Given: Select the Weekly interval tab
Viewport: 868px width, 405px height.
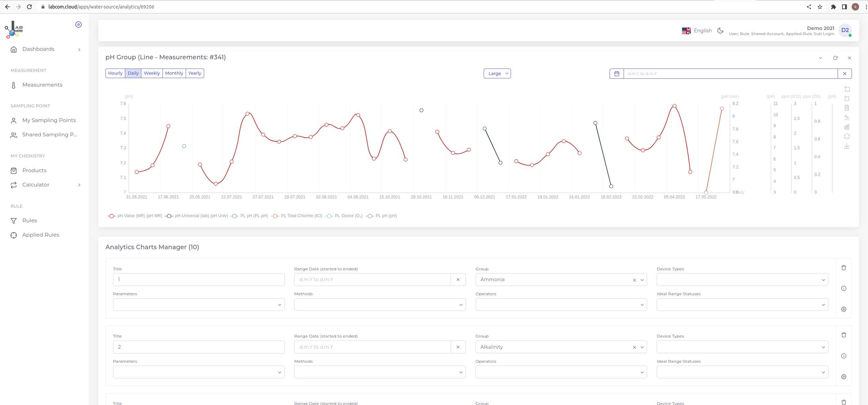Looking at the screenshot, I should click(152, 73).
